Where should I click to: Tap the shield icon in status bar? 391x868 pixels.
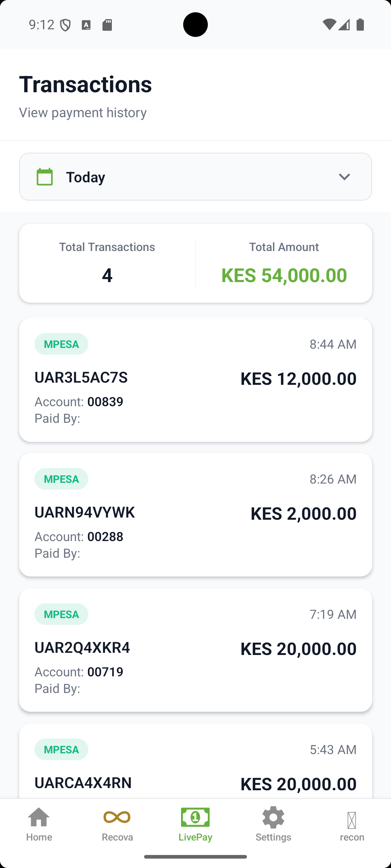65,25
